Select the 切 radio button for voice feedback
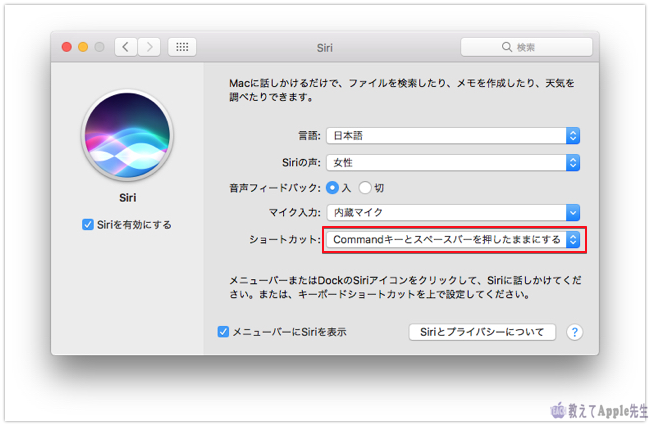 coord(365,188)
